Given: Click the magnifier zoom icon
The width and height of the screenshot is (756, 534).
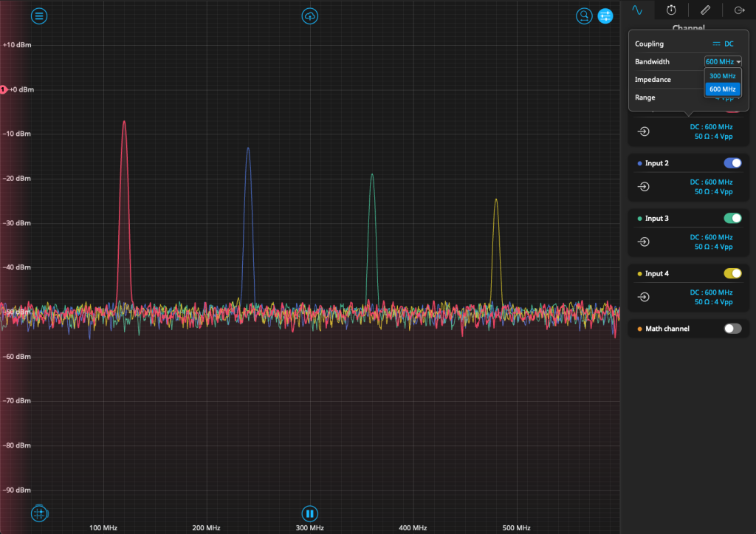Looking at the screenshot, I should coord(584,16).
